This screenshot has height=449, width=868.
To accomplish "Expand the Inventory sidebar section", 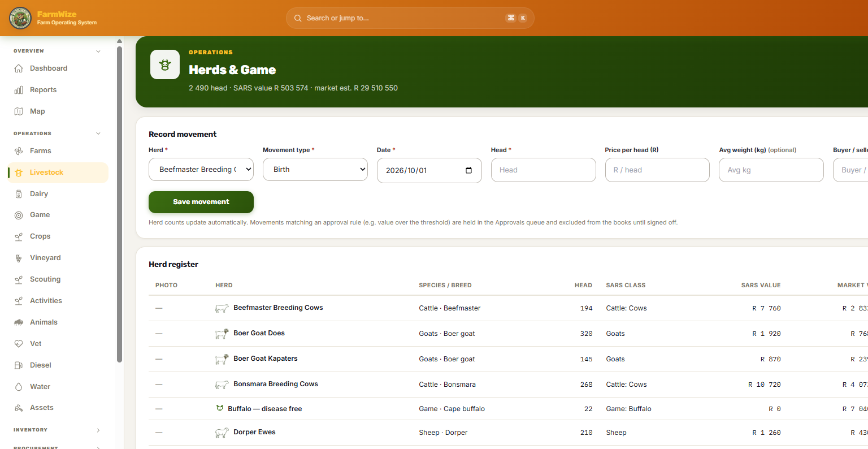I will click(98, 430).
